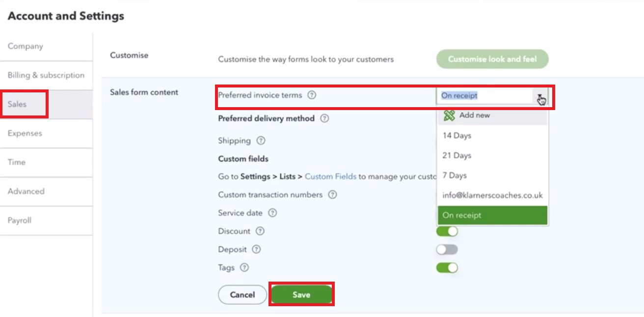Click the Tags help question mark
Image resolution: width=644 pixels, height=317 pixels.
click(x=244, y=268)
